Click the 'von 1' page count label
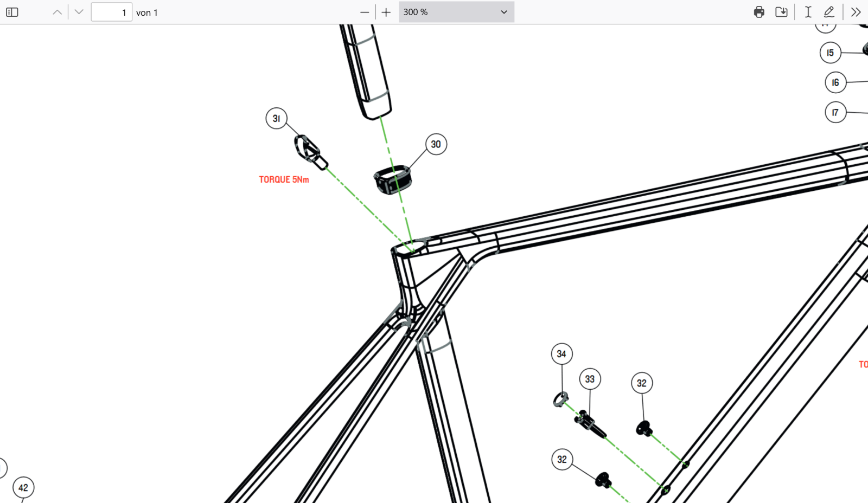 (x=147, y=12)
